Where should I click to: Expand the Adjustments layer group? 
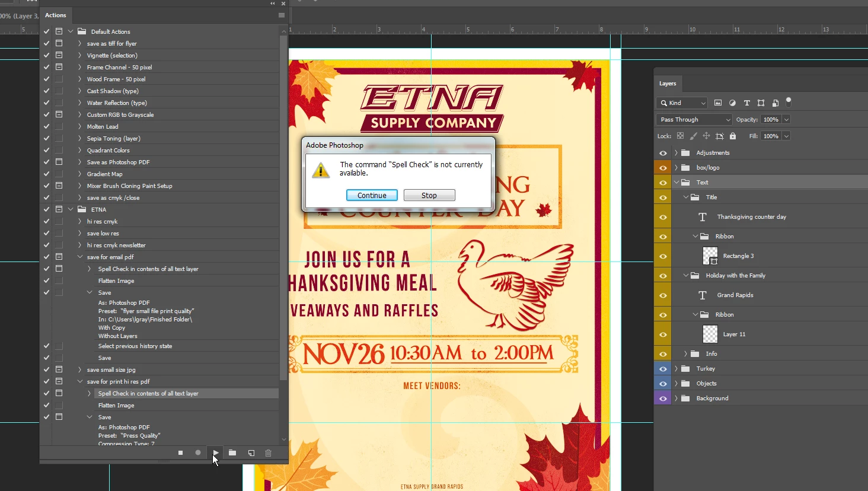point(676,153)
